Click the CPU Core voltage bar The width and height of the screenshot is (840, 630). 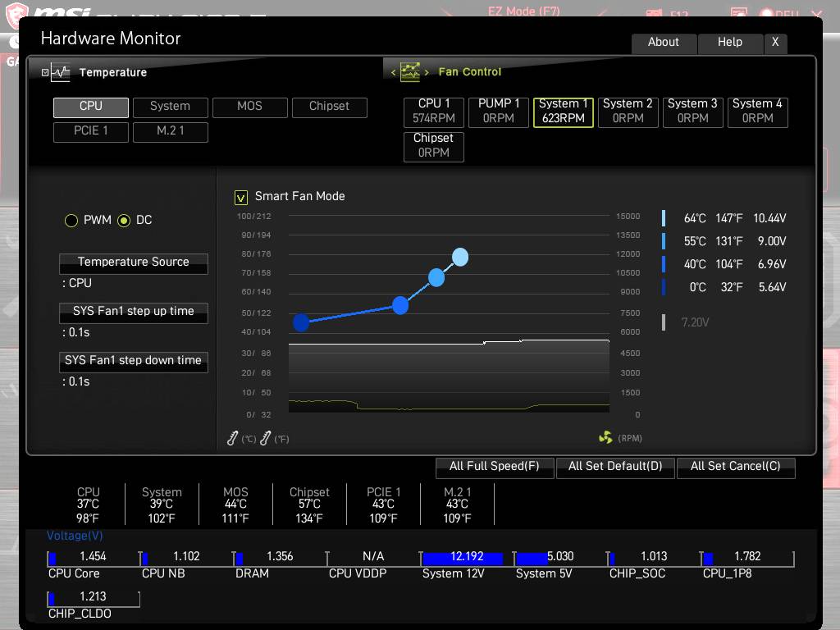(x=94, y=558)
